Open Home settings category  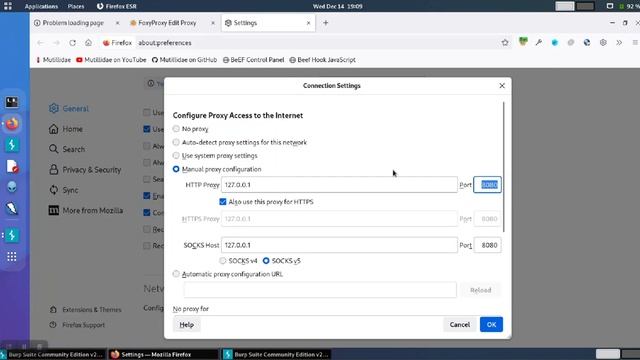point(66,129)
